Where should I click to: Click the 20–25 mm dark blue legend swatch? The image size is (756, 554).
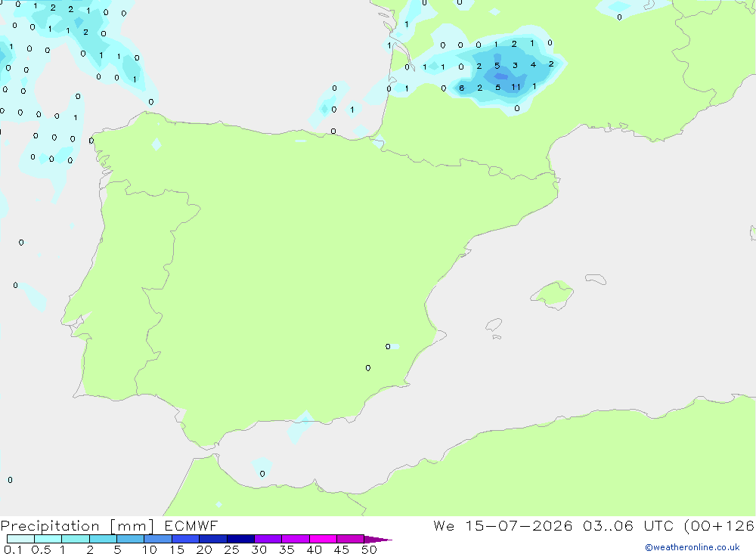213,539
